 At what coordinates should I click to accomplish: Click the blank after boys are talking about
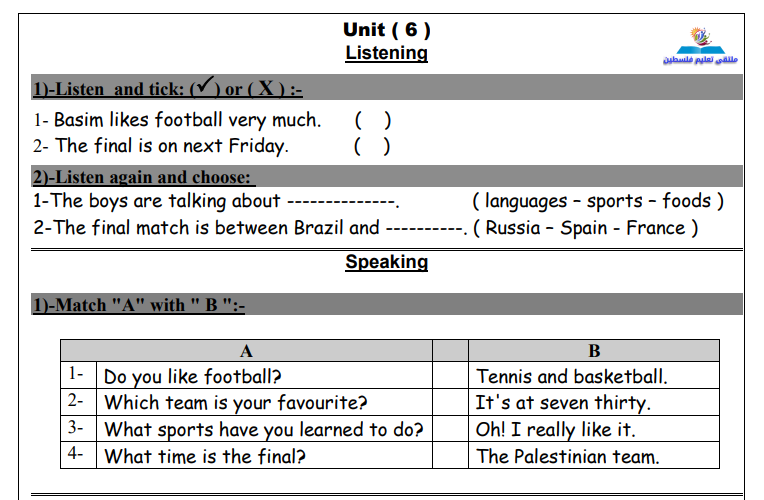(x=343, y=202)
